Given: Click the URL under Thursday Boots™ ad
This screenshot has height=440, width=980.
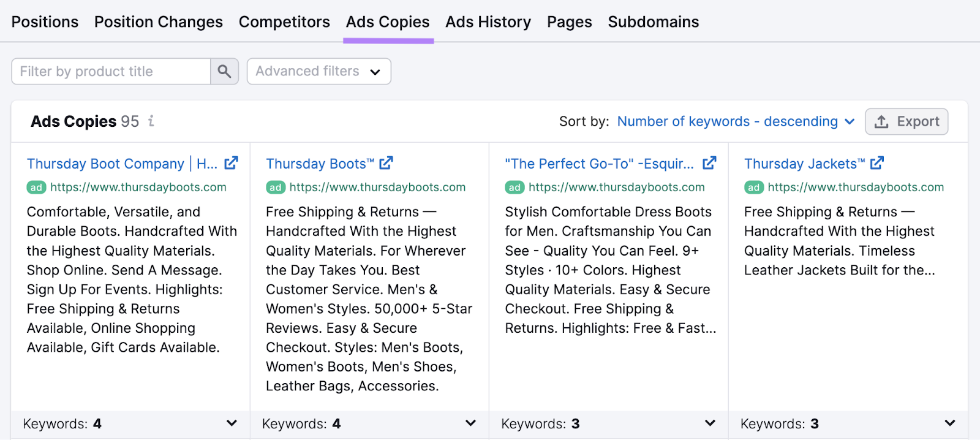Looking at the screenshot, I should 377,188.
